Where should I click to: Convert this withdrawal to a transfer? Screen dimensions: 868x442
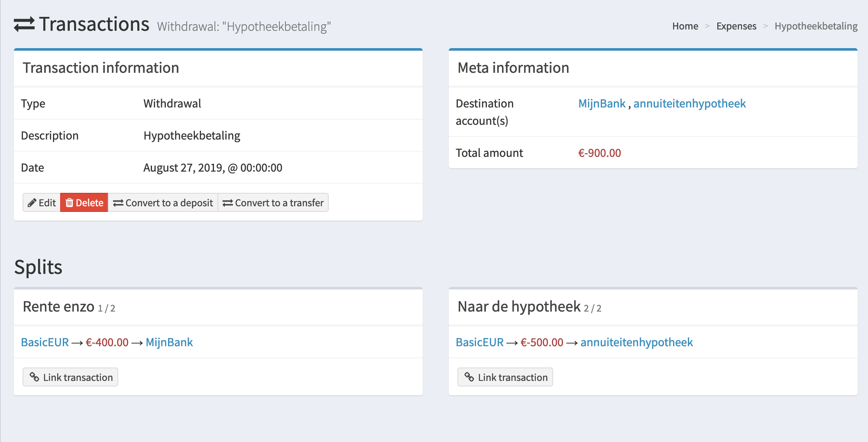pos(273,203)
